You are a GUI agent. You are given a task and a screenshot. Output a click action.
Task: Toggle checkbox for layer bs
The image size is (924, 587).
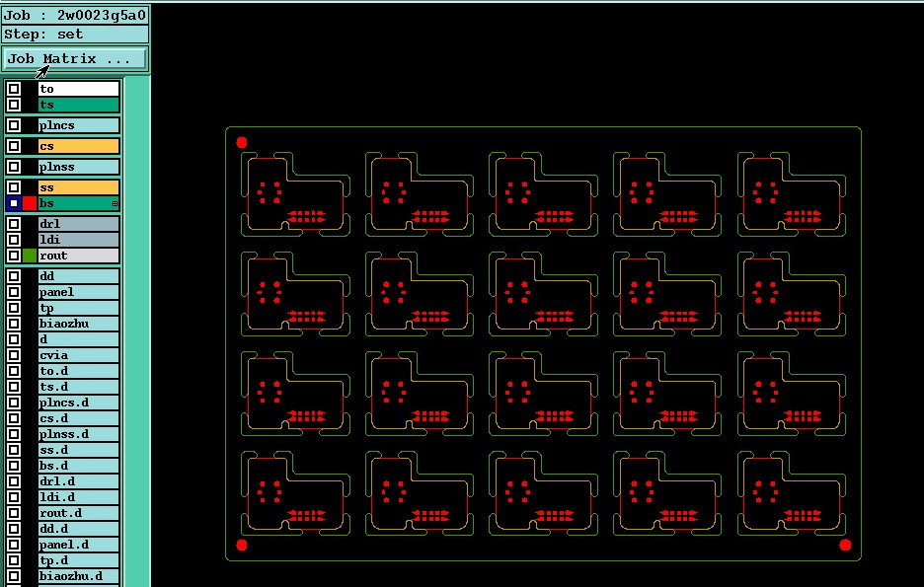coord(14,203)
